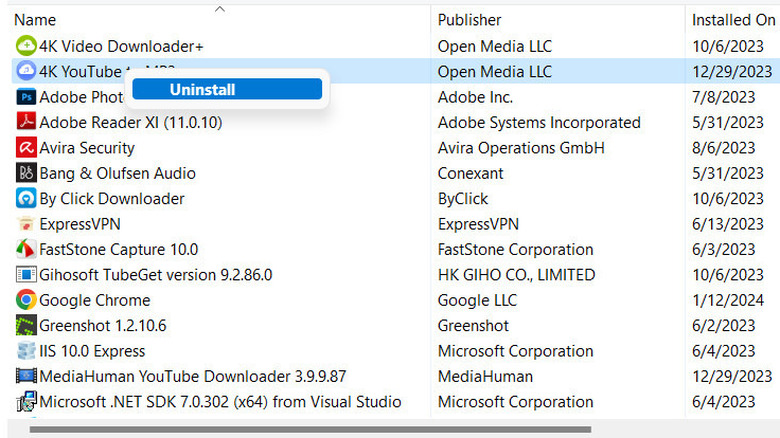Click the FastStone Capture icon
The width and height of the screenshot is (780, 438).
pos(25,249)
